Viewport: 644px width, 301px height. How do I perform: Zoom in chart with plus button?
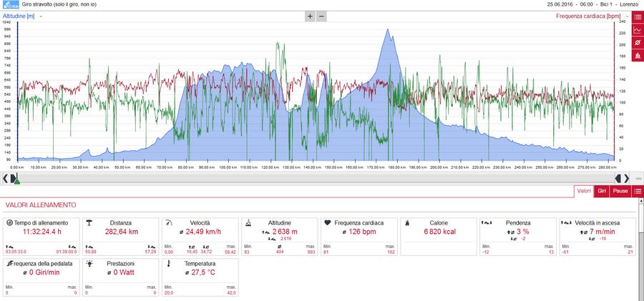pyautogui.click(x=310, y=16)
